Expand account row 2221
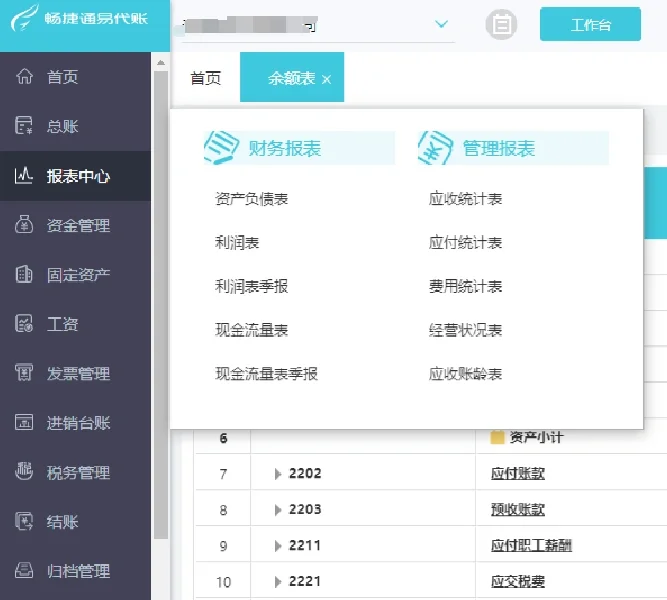 tap(278, 582)
